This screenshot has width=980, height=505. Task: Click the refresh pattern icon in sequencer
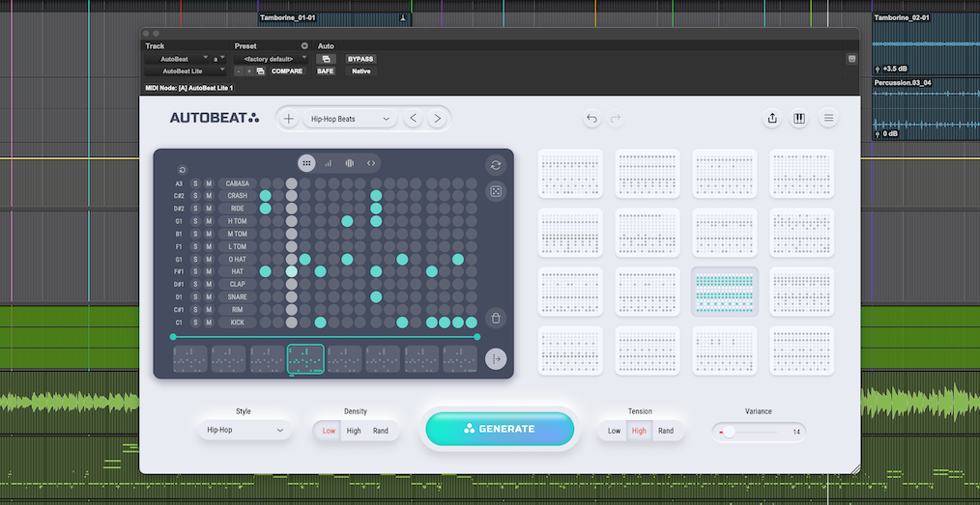[495, 165]
